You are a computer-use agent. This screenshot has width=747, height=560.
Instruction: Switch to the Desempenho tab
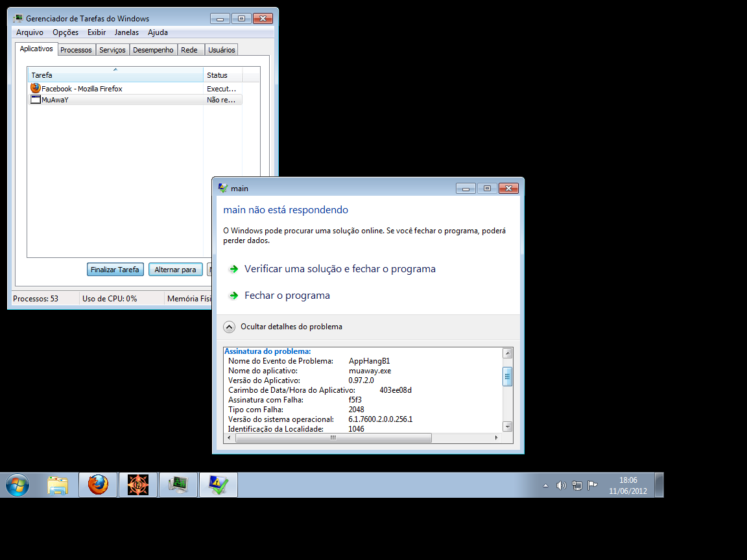pos(153,50)
